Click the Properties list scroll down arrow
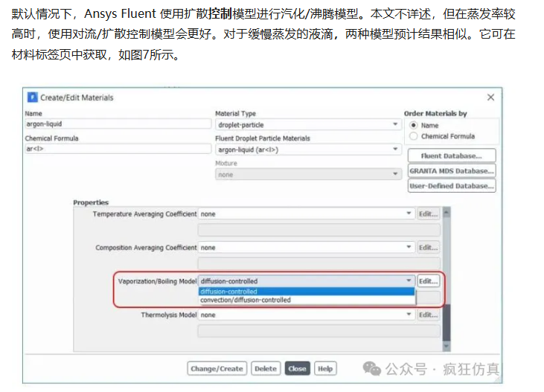Image resolution: width=544 pixels, height=392 pixels. pos(447,347)
